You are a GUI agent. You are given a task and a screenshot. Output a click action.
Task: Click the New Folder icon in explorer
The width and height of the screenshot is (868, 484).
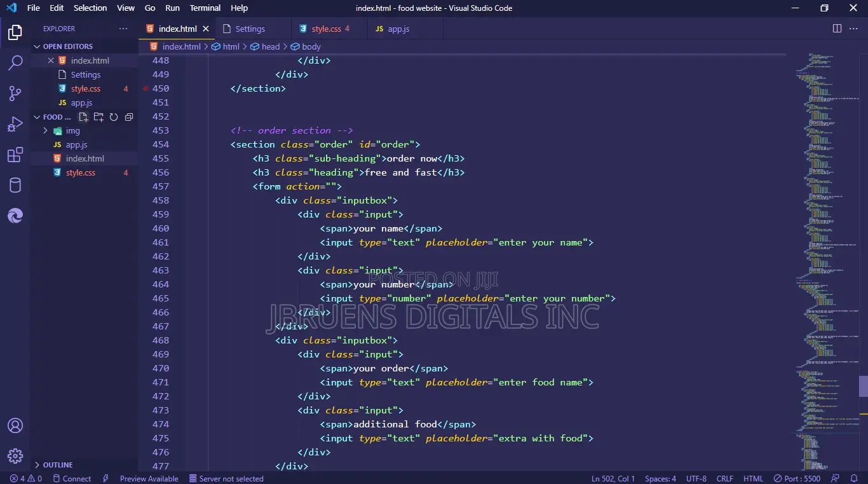coord(98,117)
